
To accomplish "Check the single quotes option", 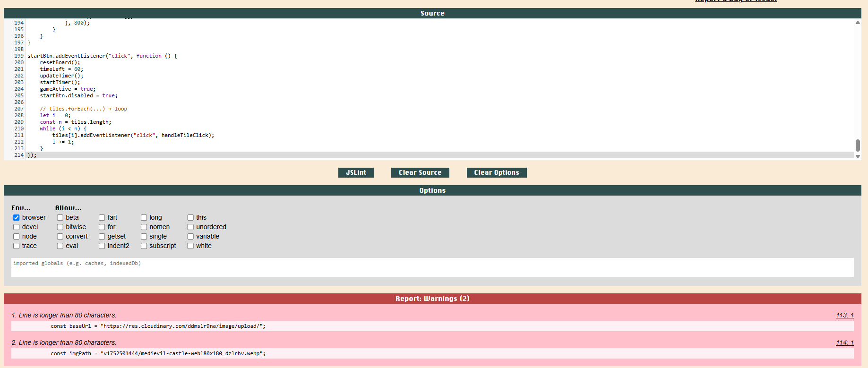I will click(x=144, y=237).
